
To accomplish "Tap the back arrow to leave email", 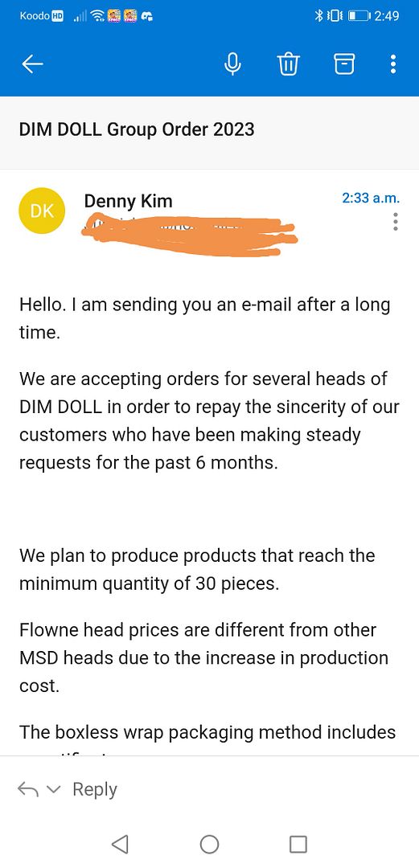I will coord(32,65).
